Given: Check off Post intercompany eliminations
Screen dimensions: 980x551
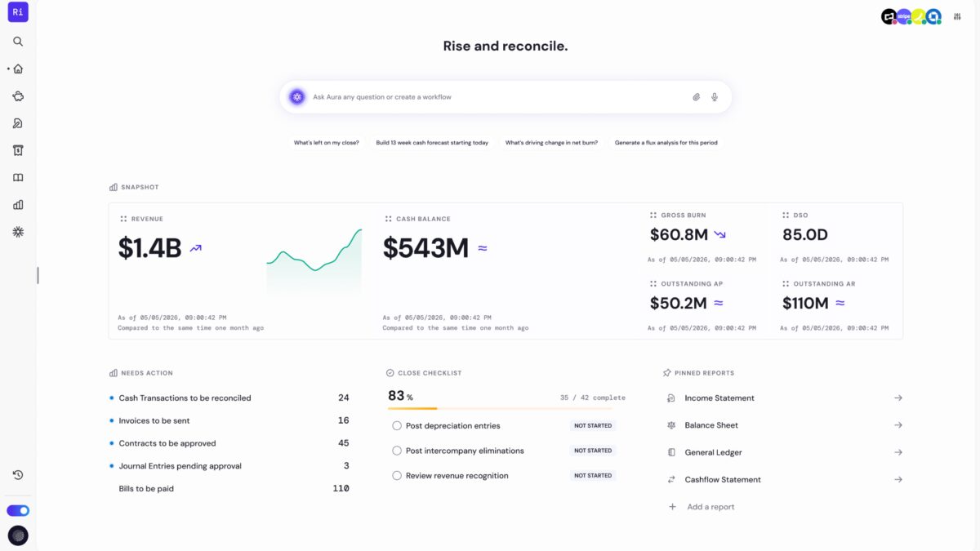Looking at the screenshot, I should [x=397, y=451].
